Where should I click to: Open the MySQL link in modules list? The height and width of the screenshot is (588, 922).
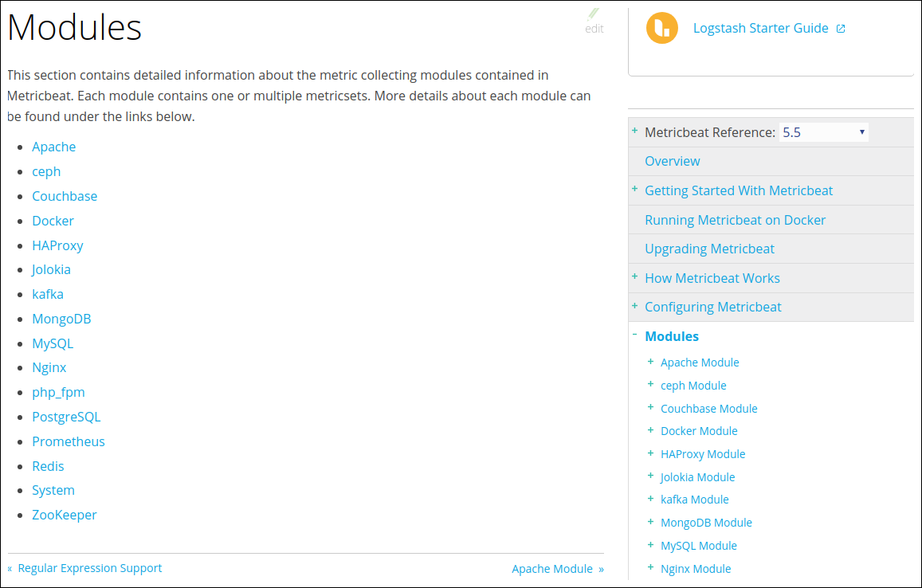pyautogui.click(x=53, y=343)
